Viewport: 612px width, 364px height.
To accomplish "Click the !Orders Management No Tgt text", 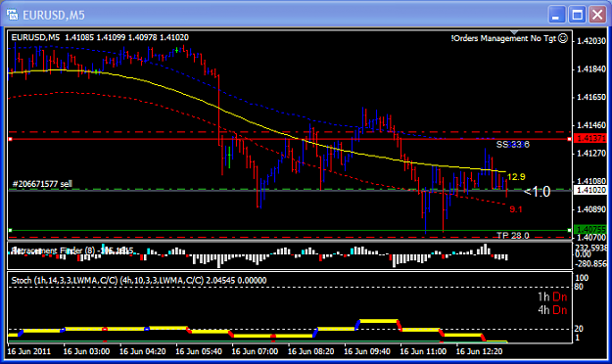I will (x=503, y=38).
